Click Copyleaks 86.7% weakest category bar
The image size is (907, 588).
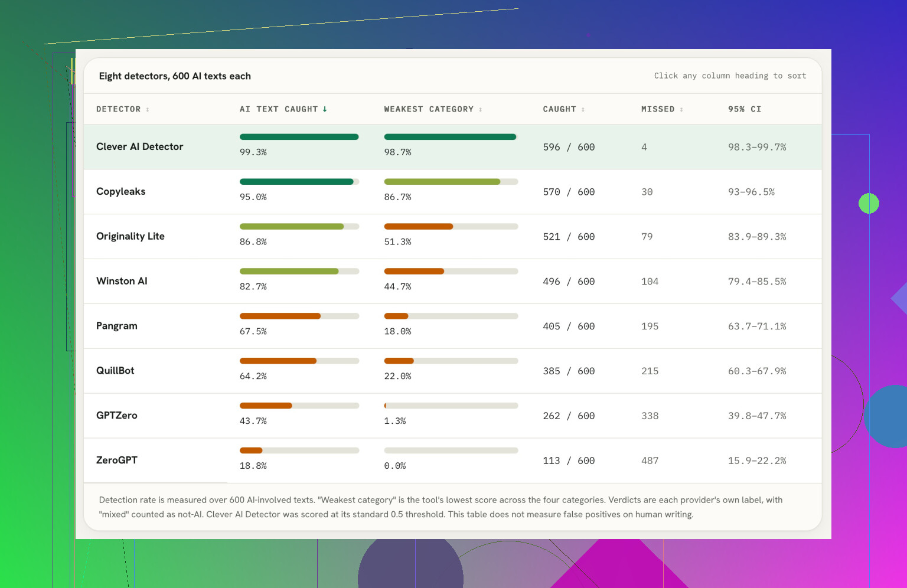click(x=451, y=182)
